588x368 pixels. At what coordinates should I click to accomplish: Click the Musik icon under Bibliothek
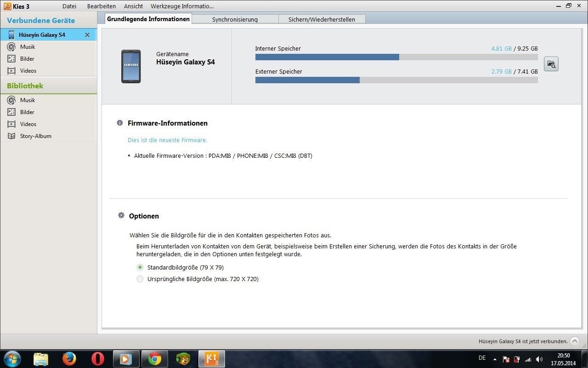tap(11, 100)
